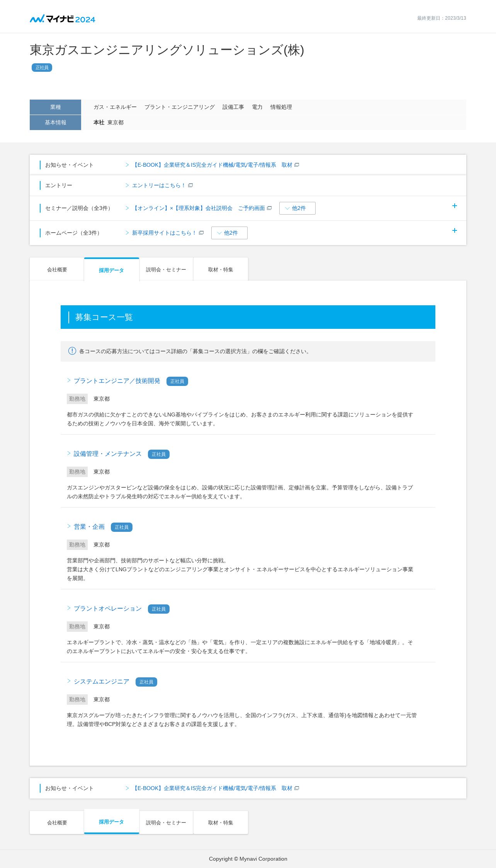Open the E-BOOK link in the bottom notice row
The width and height of the screenshot is (496, 868).
pos(212,788)
